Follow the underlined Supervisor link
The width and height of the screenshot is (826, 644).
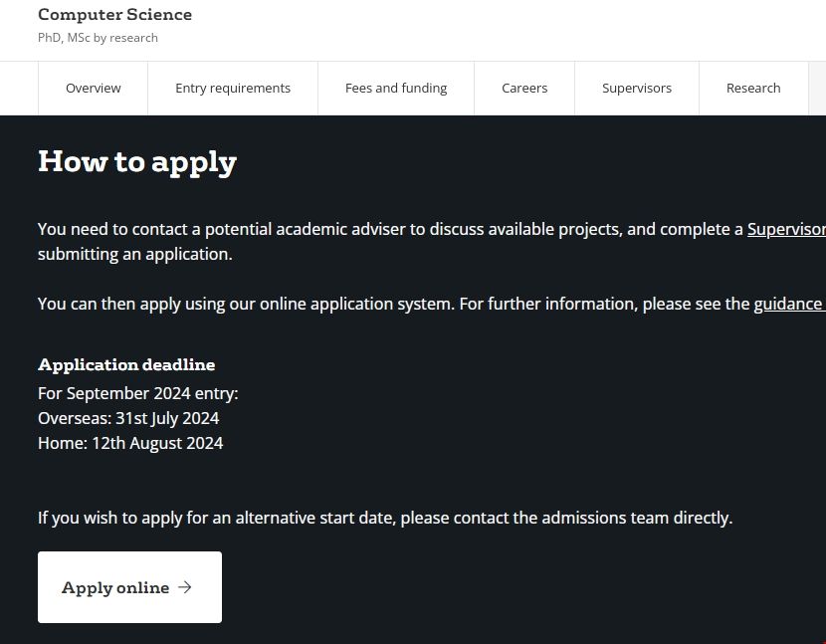[x=786, y=229]
